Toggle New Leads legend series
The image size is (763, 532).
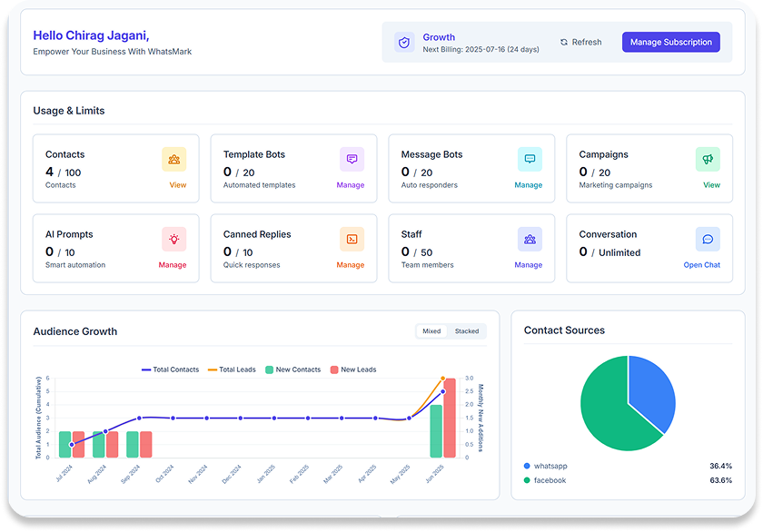(353, 369)
